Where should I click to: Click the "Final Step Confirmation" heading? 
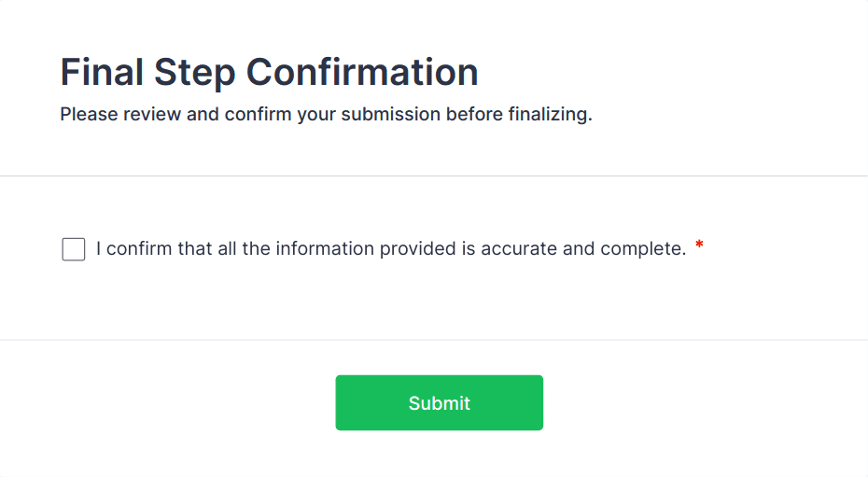[269, 72]
